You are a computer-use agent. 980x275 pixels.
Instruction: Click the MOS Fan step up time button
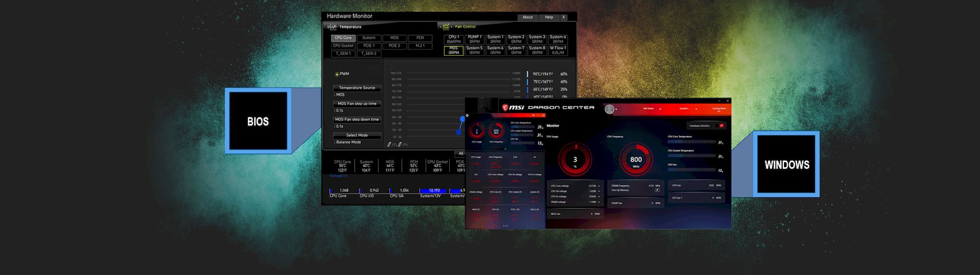[357, 104]
